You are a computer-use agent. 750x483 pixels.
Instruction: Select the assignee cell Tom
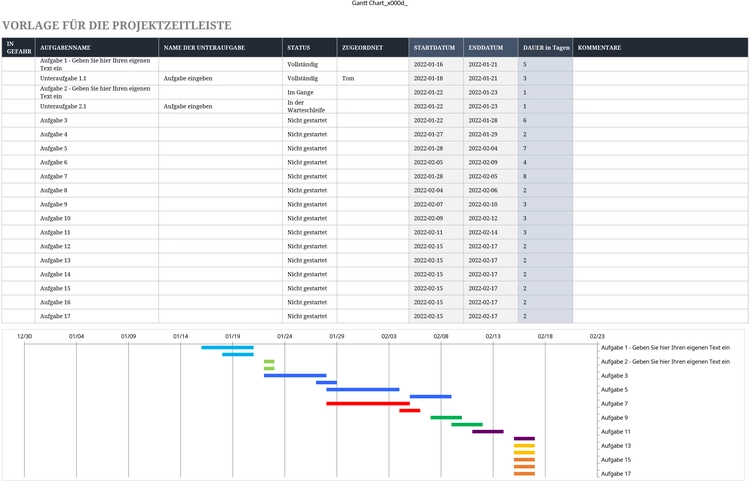point(373,78)
